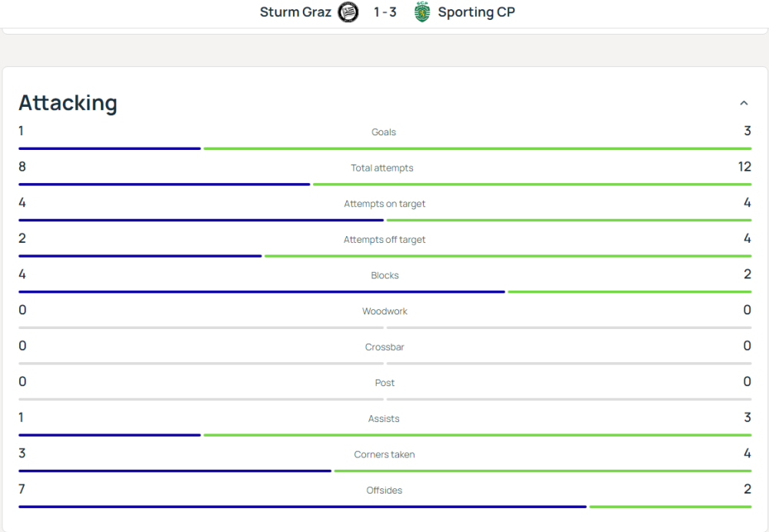The width and height of the screenshot is (769, 532).
Task: Click the Post statistic label
Action: pyautogui.click(x=384, y=382)
